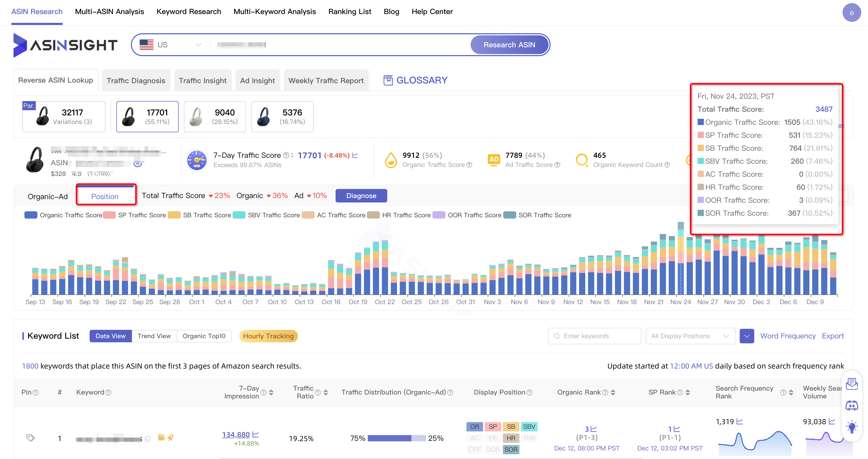
Task: Open the user avatar menu
Action: pyautogui.click(x=851, y=12)
